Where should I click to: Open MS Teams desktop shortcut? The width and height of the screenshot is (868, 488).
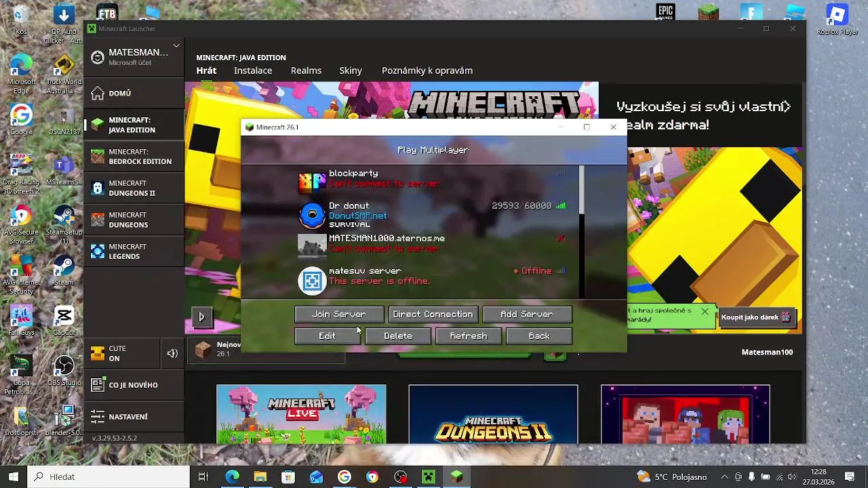point(64,169)
